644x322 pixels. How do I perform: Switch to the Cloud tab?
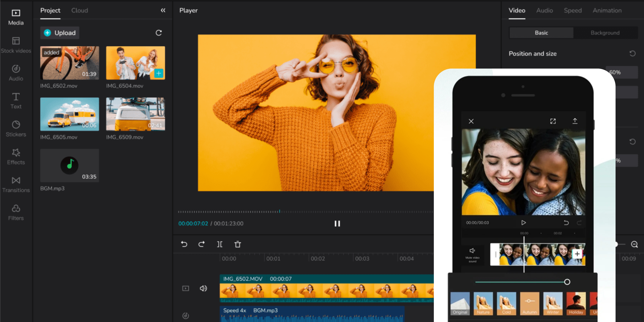pos(79,11)
